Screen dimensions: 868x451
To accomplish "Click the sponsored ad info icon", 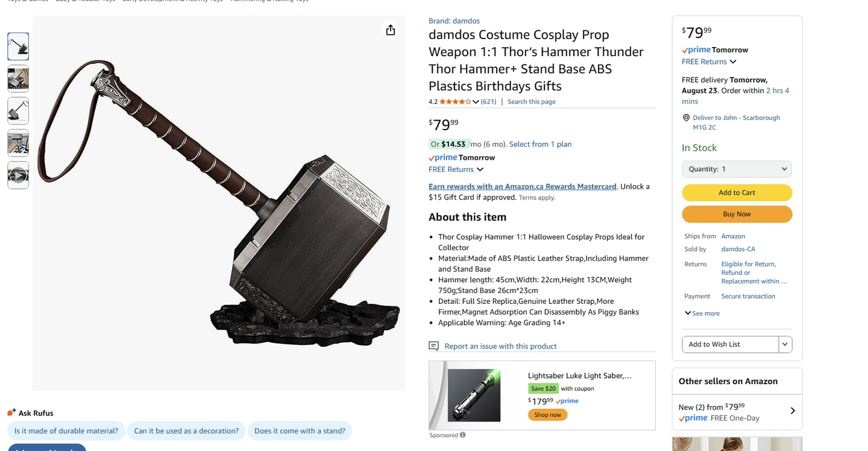I will pyautogui.click(x=463, y=435).
